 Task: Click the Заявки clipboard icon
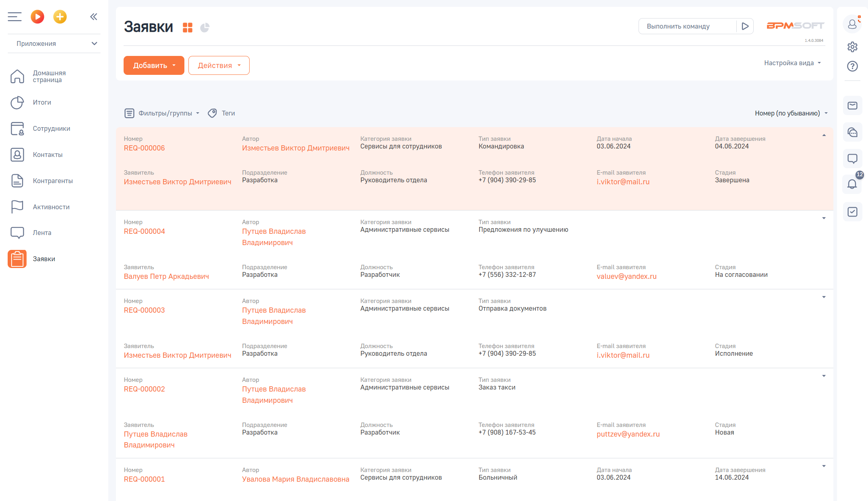pos(17,259)
